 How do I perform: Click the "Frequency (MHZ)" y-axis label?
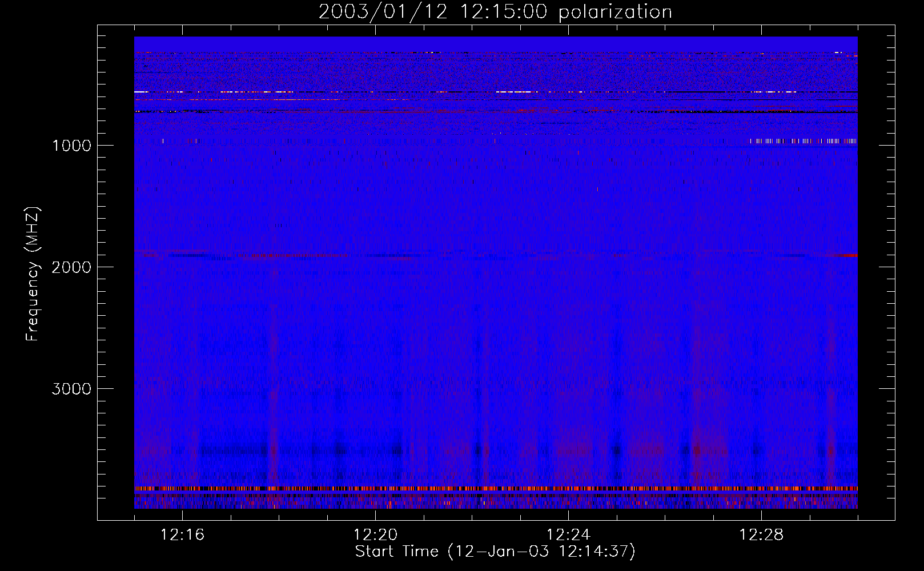[33, 274]
